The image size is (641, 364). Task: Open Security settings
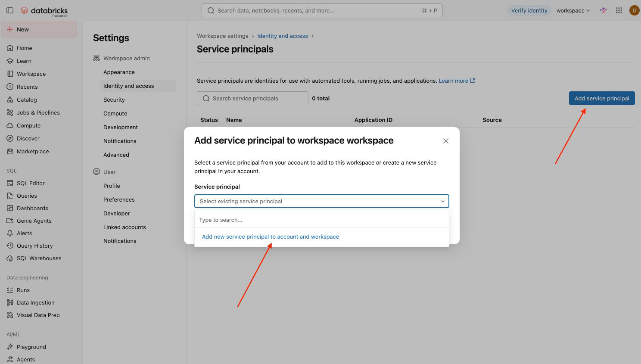[x=114, y=100]
